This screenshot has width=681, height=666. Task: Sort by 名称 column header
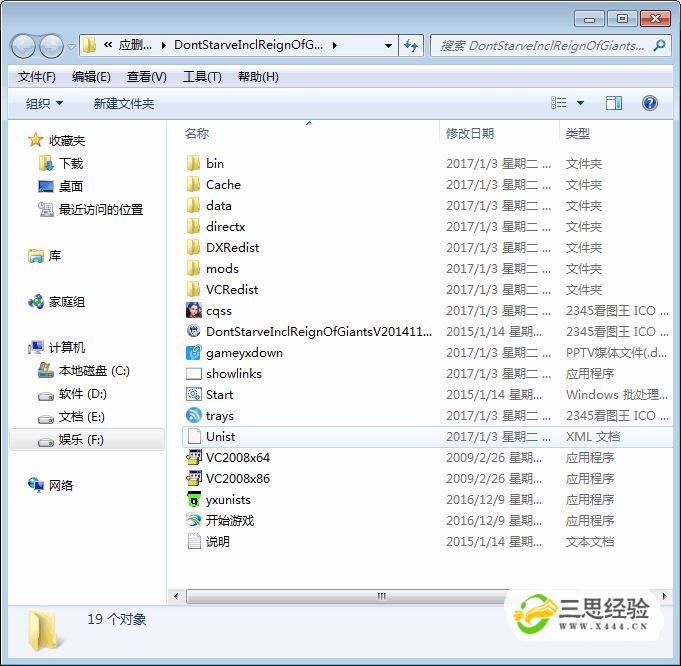coord(197,134)
